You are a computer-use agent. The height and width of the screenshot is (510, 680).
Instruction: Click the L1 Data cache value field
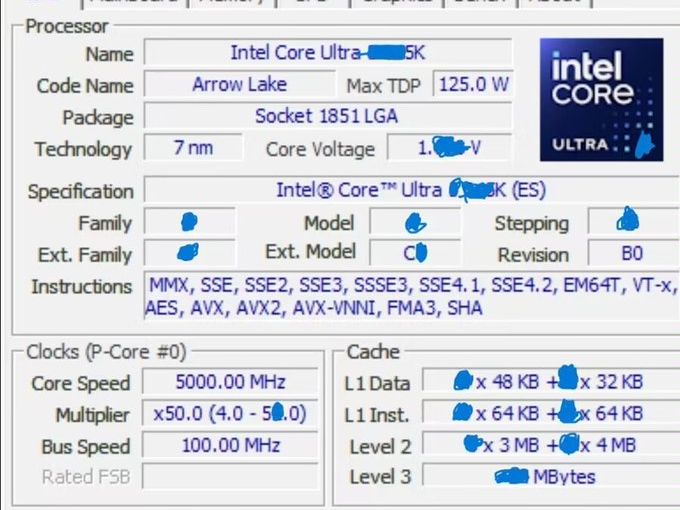(551, 382)
